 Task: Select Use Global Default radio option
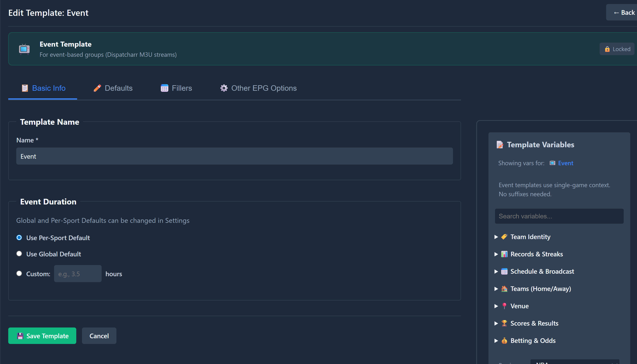coord(19,254)
